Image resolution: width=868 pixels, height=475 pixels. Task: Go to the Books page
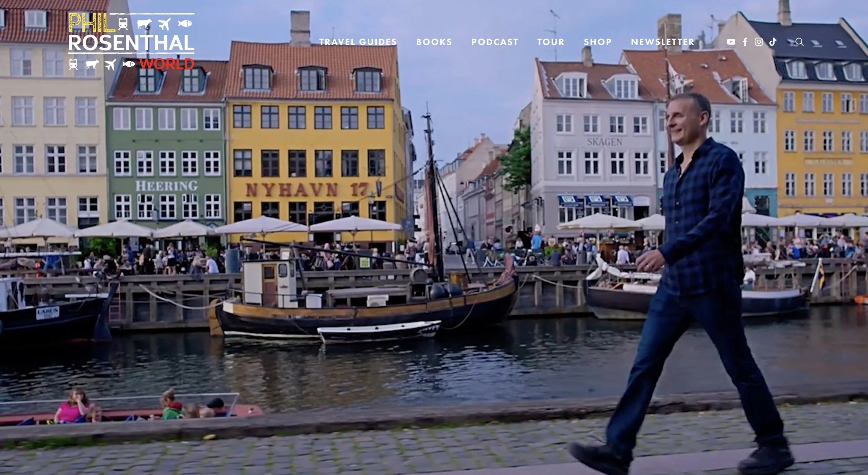coord(434,42)
